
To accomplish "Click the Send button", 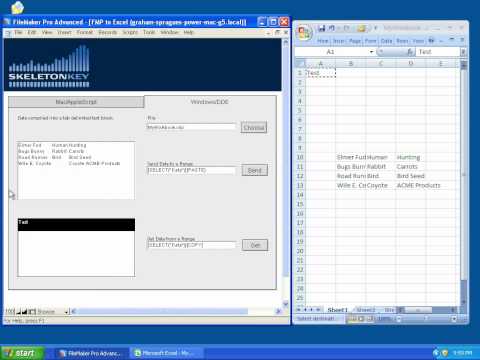I will (x=255, y=170).
